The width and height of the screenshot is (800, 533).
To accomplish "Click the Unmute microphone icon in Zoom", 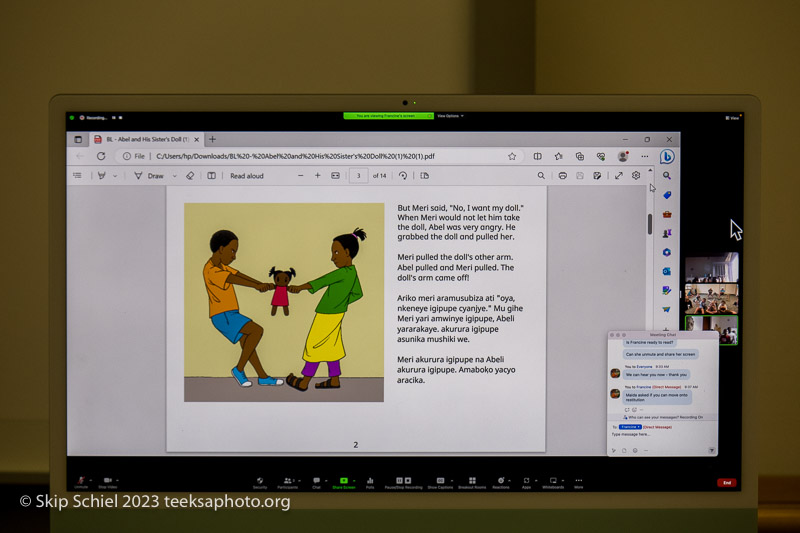I will 81,480.
